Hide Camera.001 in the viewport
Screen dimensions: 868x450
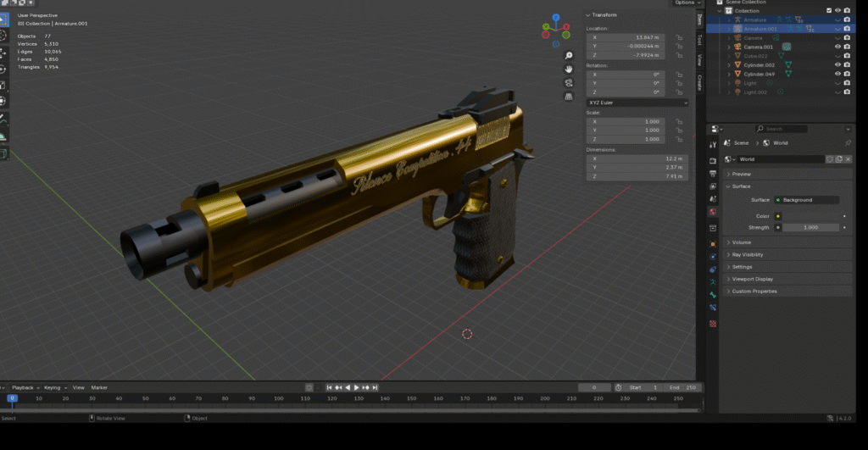(837, 47)
